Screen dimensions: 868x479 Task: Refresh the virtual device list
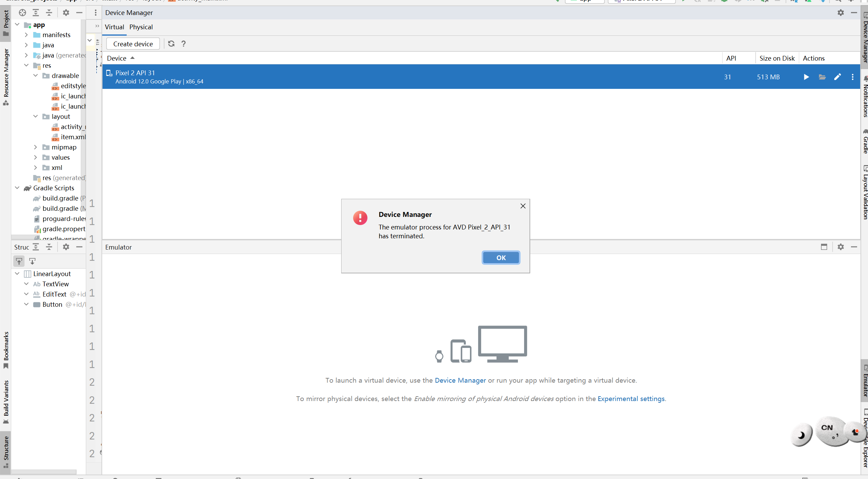[x=171, y=44]
